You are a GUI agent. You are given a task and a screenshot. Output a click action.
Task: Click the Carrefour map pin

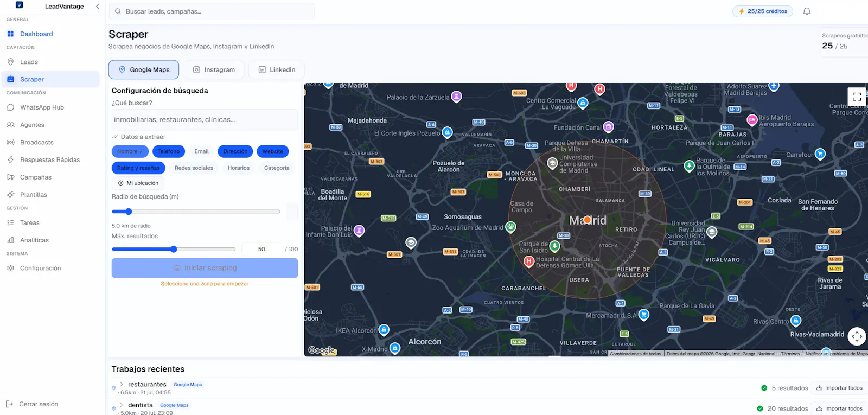[x=820, y=154]
